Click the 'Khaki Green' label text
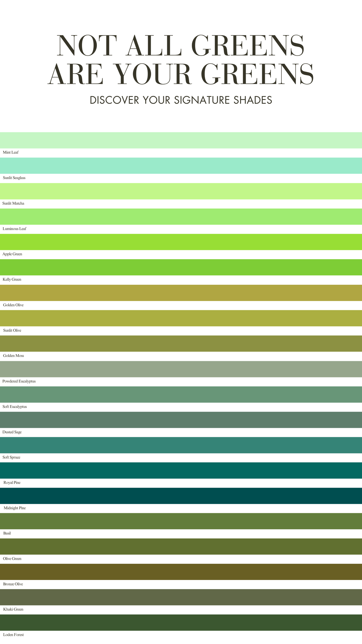Viewport: 362px width, 644px height. 13,609
